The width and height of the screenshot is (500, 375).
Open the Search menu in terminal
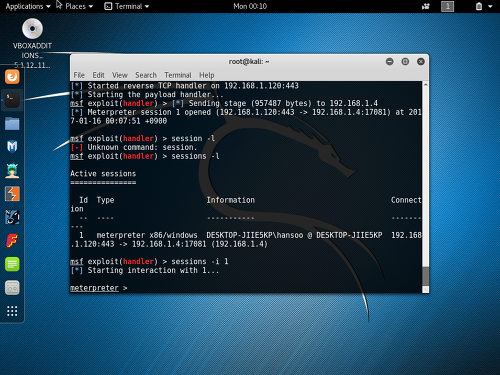pyautogui.click(x=146, y=75)
